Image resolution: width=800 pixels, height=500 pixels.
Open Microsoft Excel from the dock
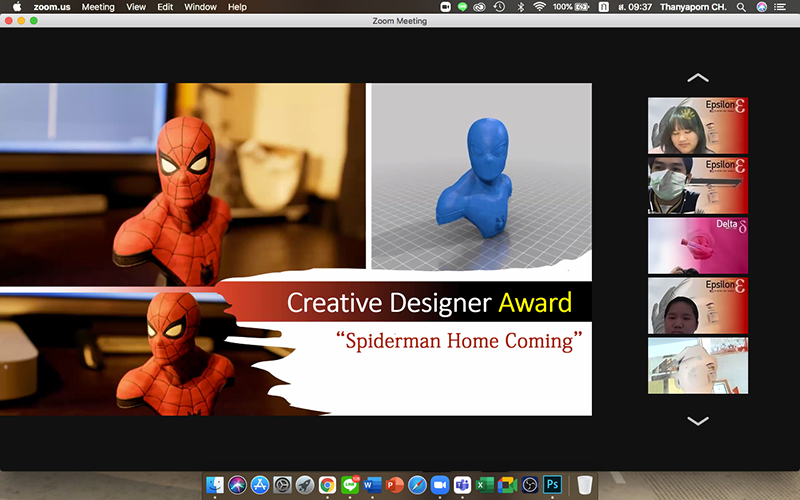(484, 485)
